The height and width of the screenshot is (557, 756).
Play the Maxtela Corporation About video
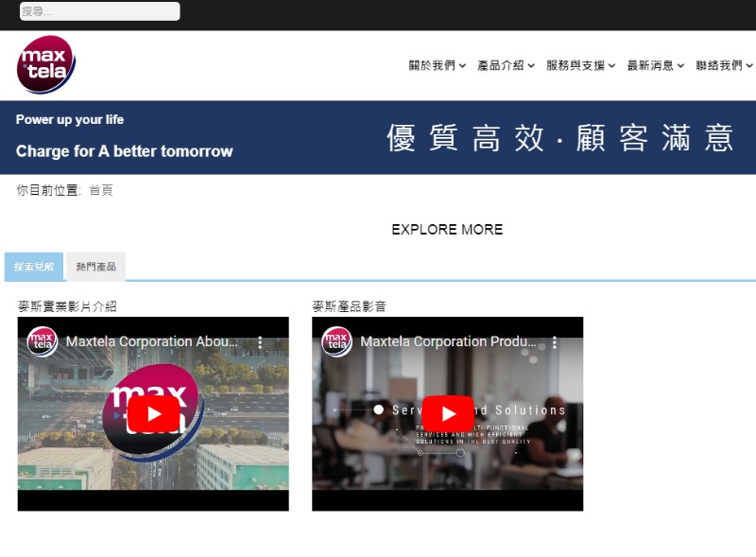153,414
